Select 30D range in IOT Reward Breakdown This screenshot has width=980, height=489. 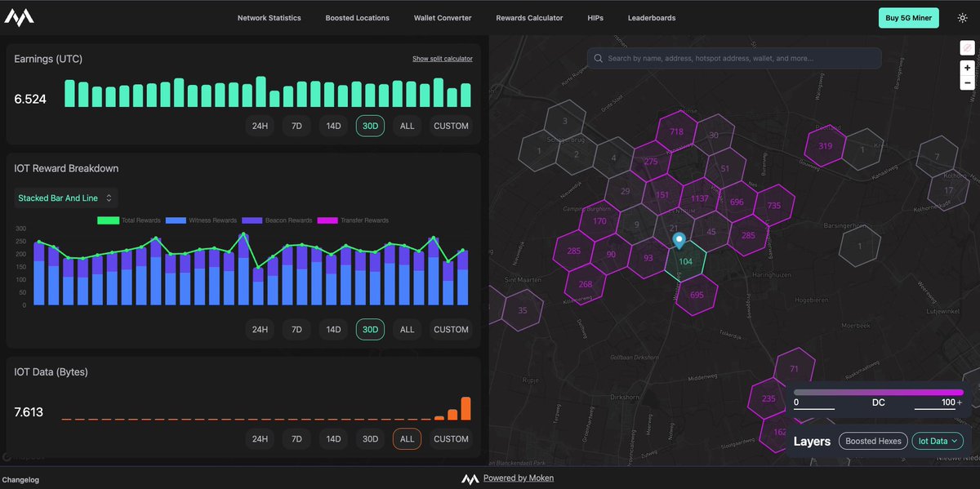click(370, 330)
